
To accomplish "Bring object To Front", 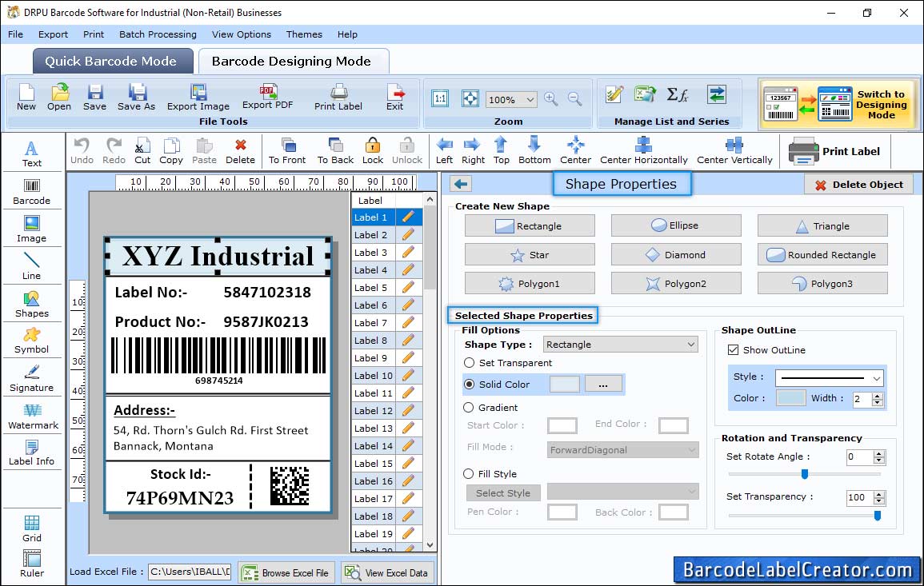I will (287, 151).
